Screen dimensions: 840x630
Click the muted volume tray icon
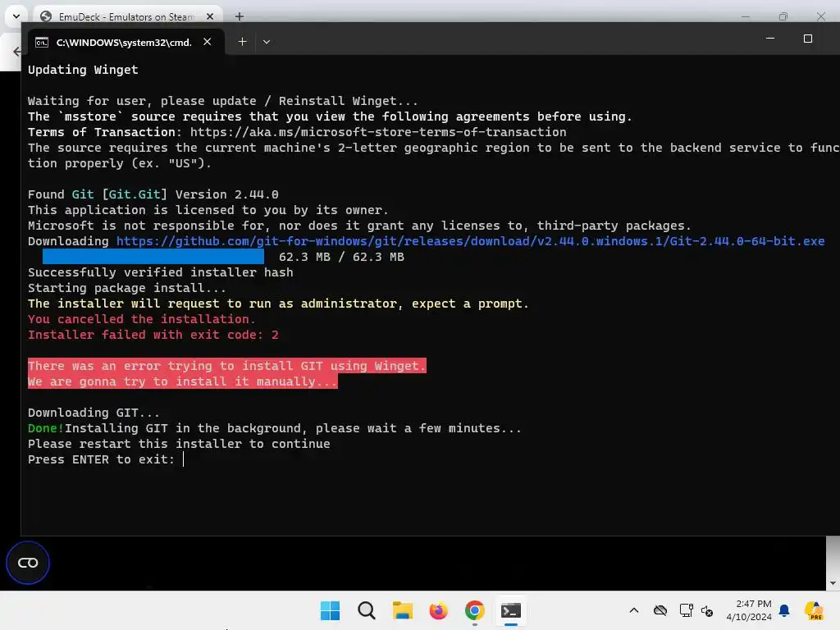[x=707, y=610]
